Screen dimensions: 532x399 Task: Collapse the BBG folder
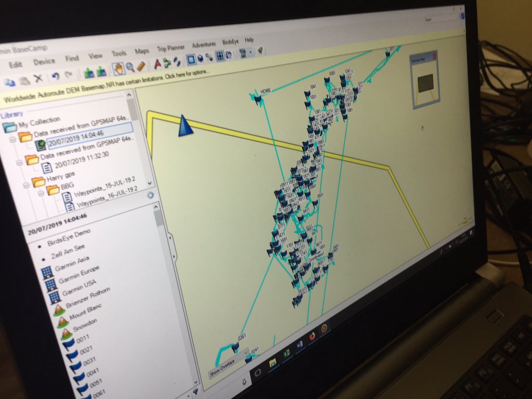point(41,193)
